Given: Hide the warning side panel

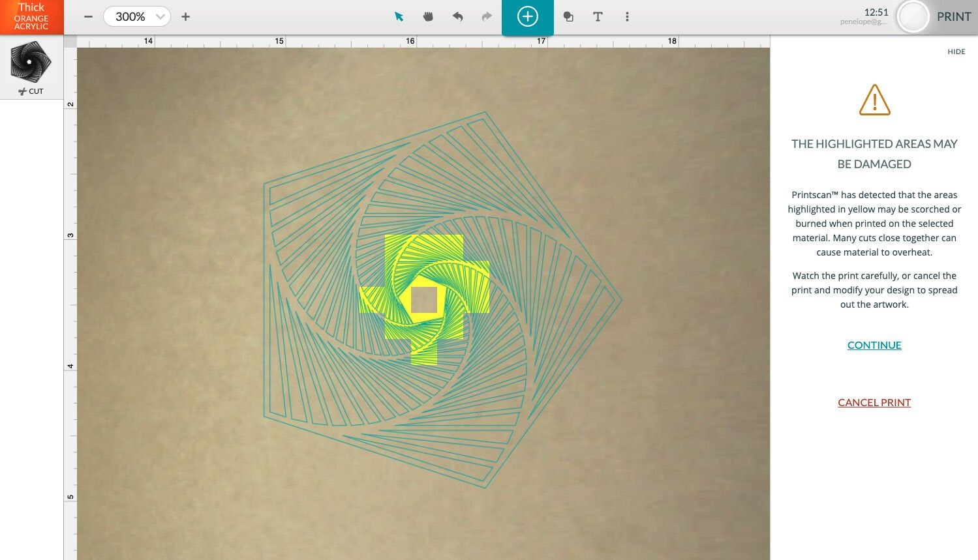Looking at the screenshot, I should tap(956, 52).
